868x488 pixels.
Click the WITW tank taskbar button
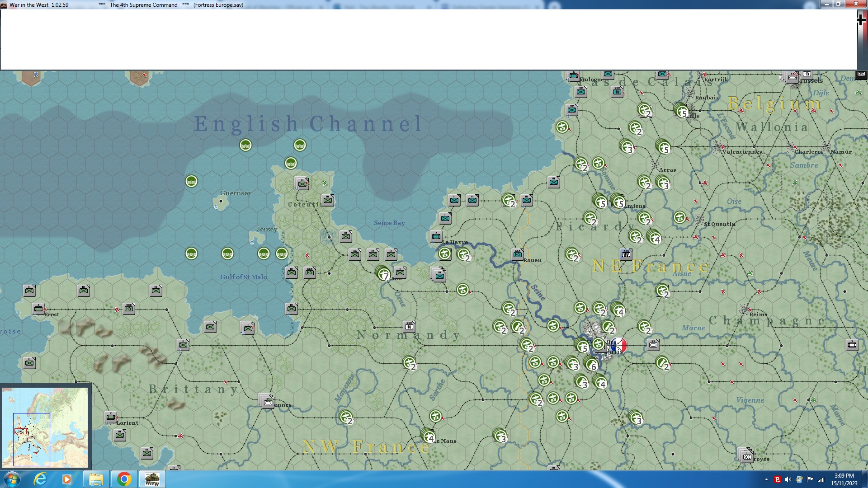[152, 479]
